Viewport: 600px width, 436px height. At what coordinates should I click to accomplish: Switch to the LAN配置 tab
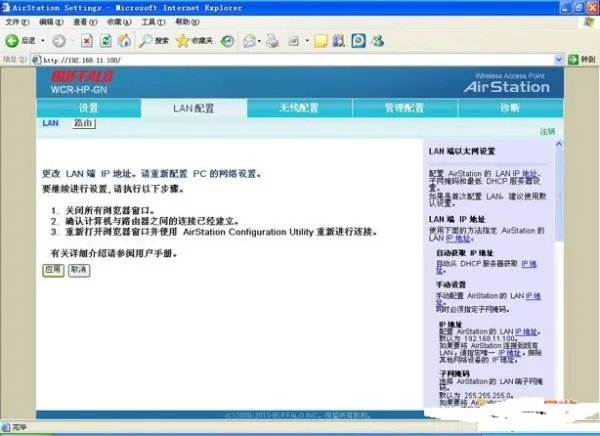(x=194, y=108)
